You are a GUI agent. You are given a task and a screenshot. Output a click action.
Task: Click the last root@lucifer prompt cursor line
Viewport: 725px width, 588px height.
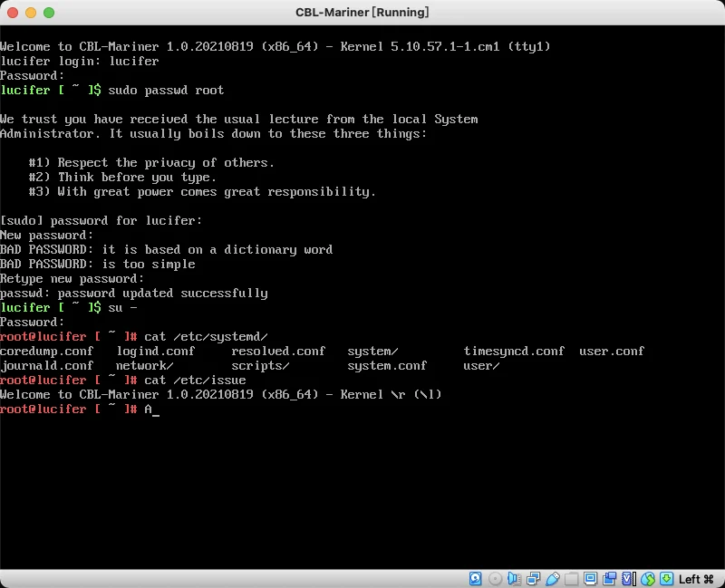(x=80, y=410)
